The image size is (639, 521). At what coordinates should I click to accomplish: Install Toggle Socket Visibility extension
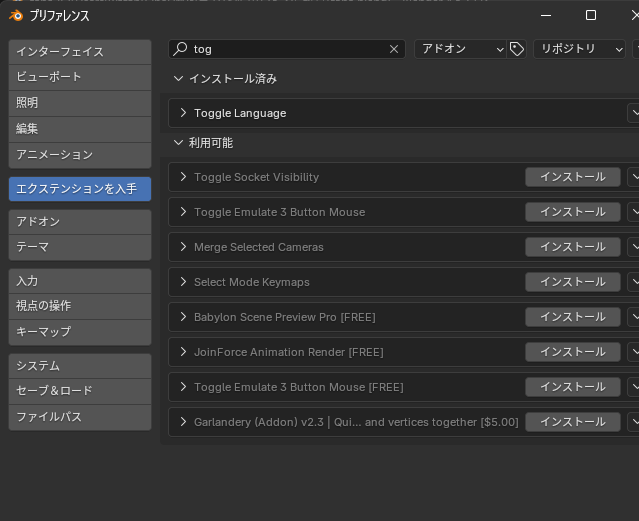tap(572, 177)
